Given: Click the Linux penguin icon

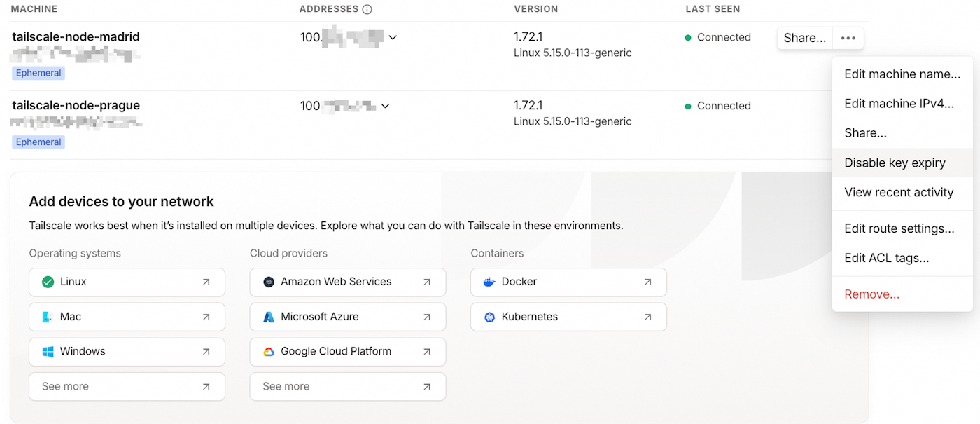Looking at the screenshot, I should click(48, 282).
